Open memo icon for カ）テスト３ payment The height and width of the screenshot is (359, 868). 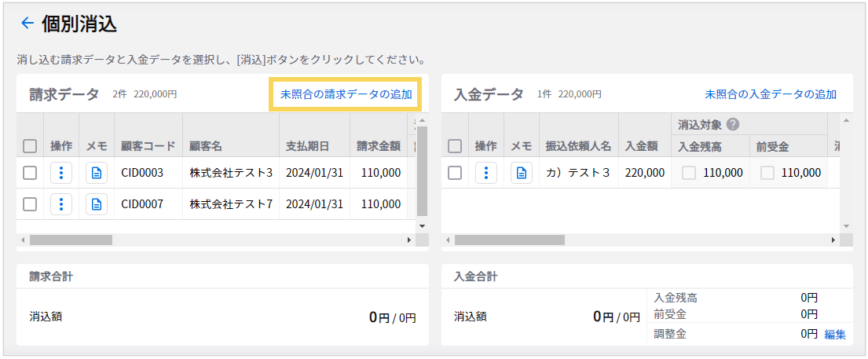(x=522, y=173)
